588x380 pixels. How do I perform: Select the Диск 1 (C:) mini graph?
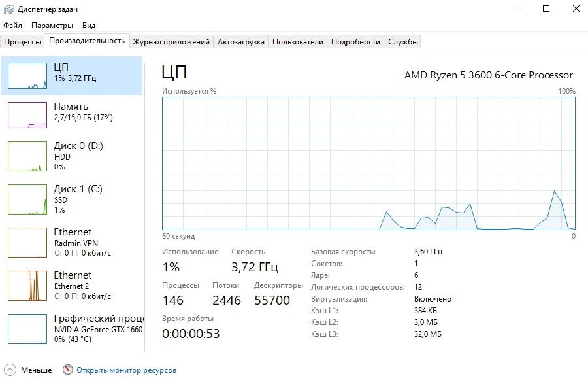click(x=27, y=199)
